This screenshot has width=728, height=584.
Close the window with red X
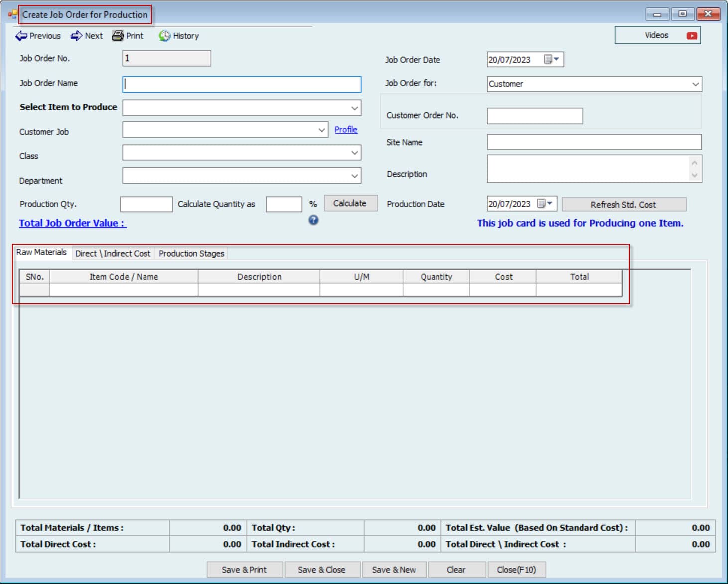coord(708,14)
